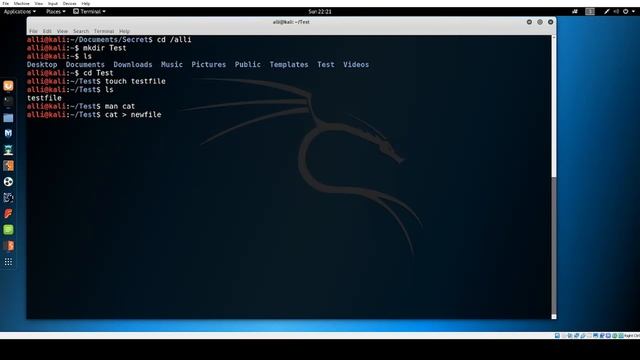Open the green notes dock icon
This screenshot has height=360, width=640.
click(8, 230)
